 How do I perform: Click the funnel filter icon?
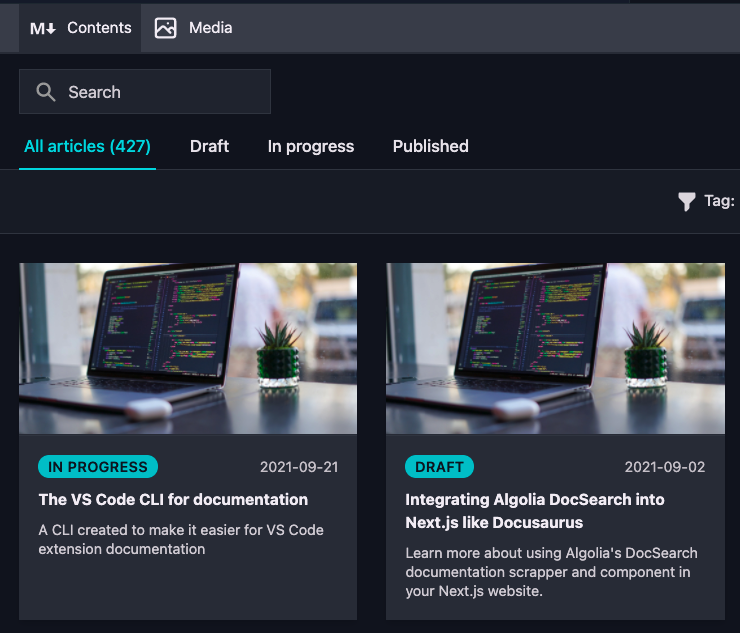[x=686, y=202]
